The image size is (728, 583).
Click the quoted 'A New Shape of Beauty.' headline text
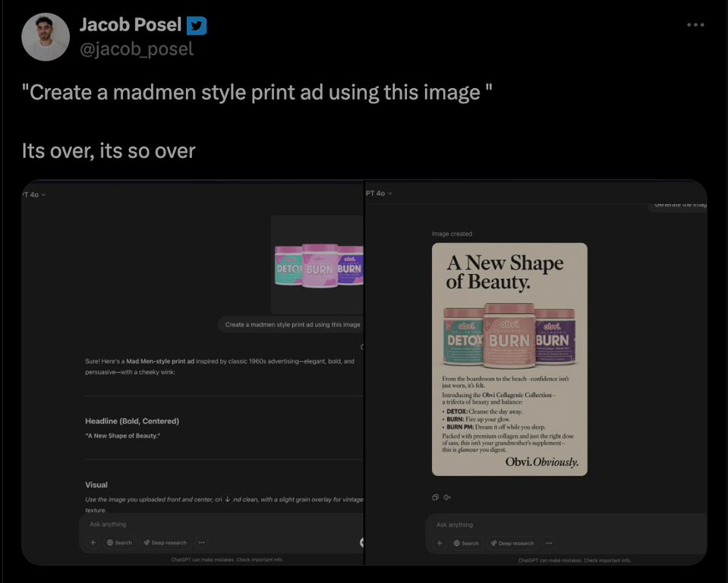click(x=122, y=436)
